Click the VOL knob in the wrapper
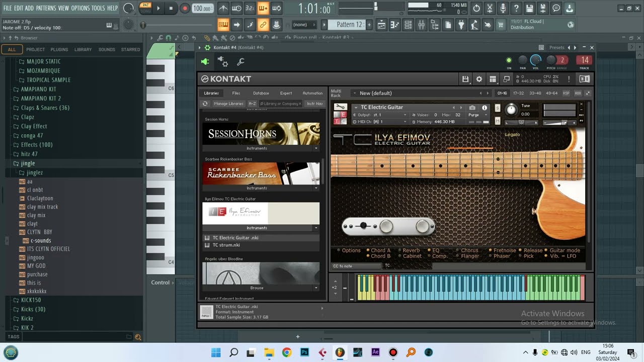Screen dimensions: 644x362 click(536, 60)
